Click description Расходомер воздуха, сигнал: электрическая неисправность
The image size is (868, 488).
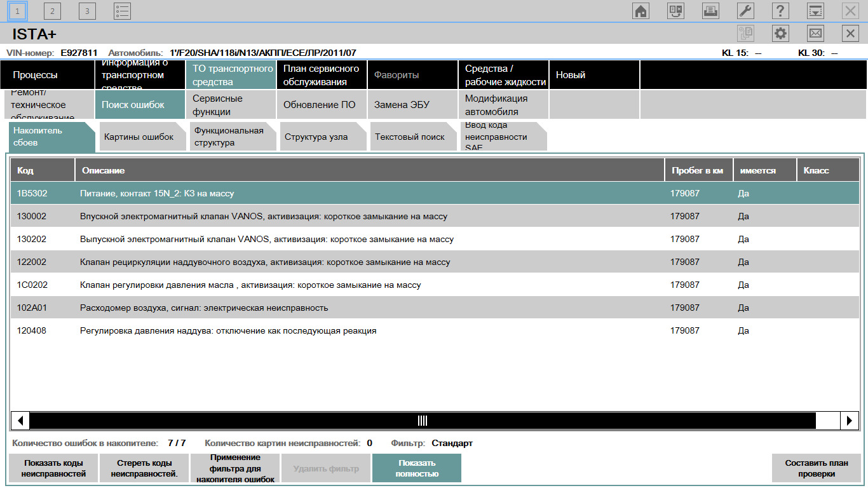[204, 308]
